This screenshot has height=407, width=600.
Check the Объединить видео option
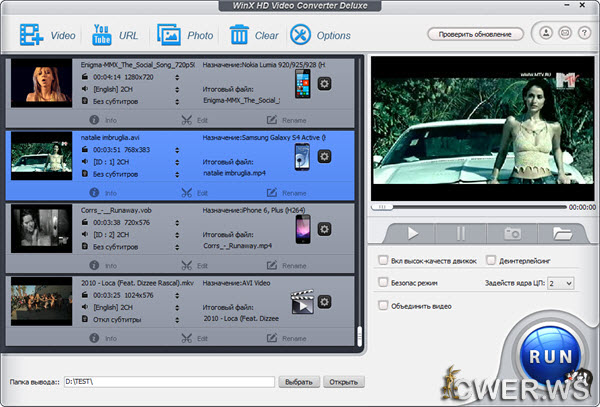click(x=385, y=305)
